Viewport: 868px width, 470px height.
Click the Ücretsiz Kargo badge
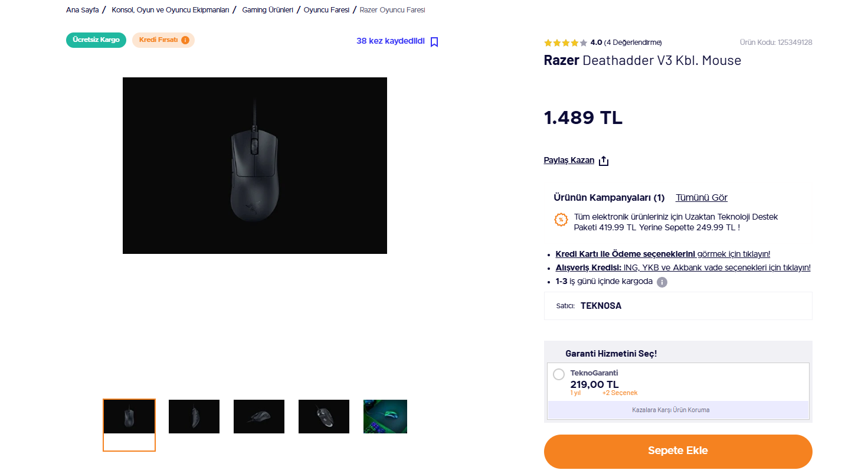(x=96, y=40)
